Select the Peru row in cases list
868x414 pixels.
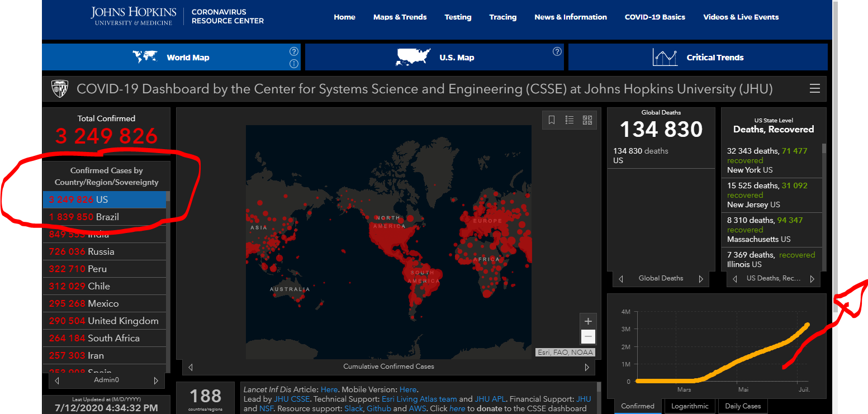click(x=105, y=269)
